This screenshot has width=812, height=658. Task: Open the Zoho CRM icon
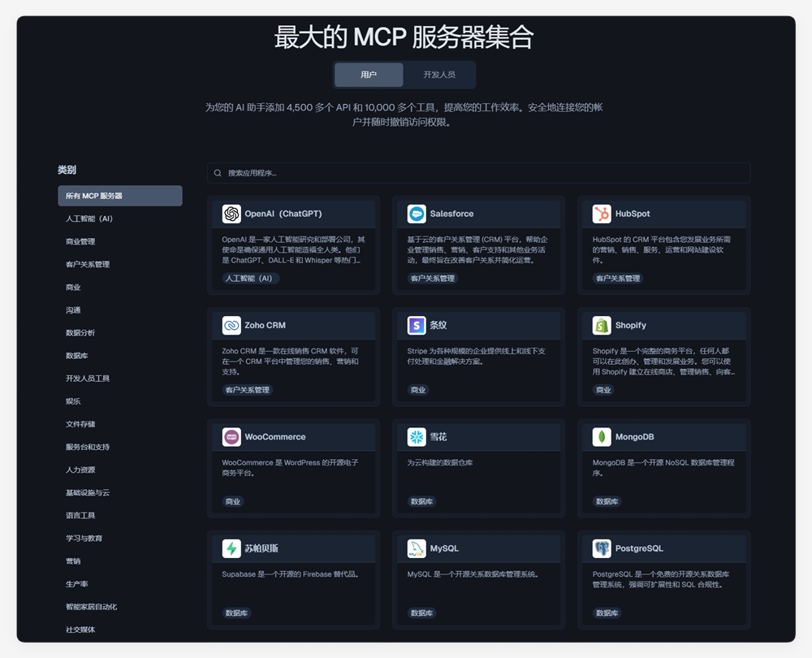coord(231,325)
